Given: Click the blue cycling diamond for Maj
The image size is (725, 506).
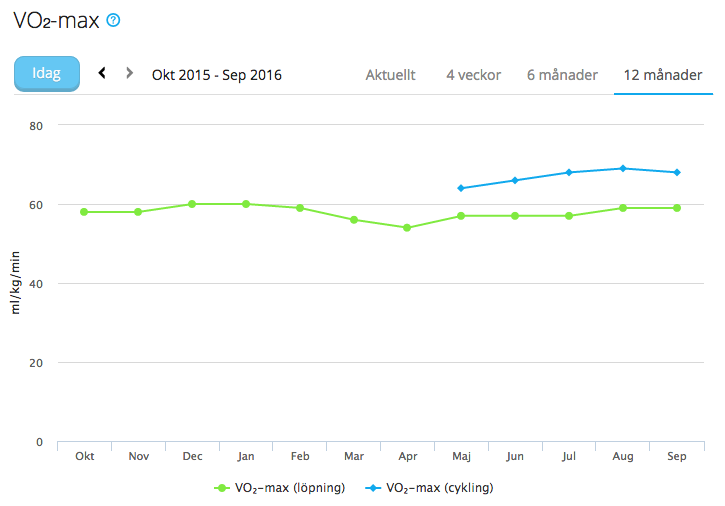Looking at the screenshot, I should point(461,188).
